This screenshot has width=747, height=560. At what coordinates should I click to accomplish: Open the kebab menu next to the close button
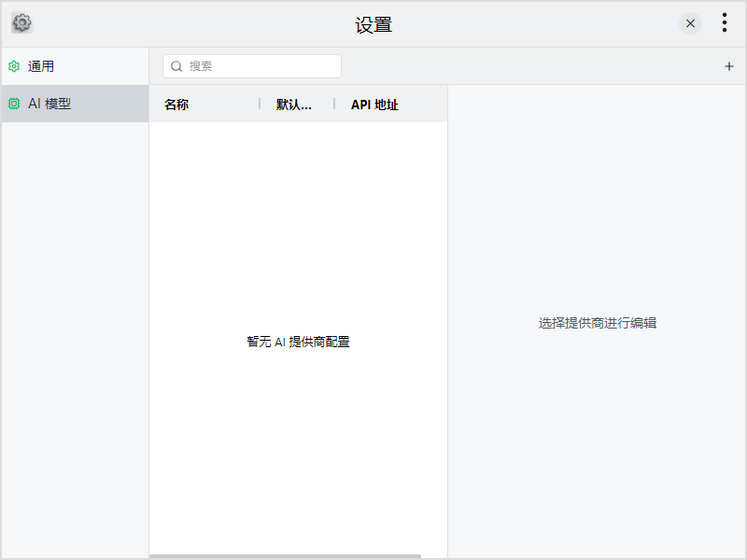pos(724,22)
